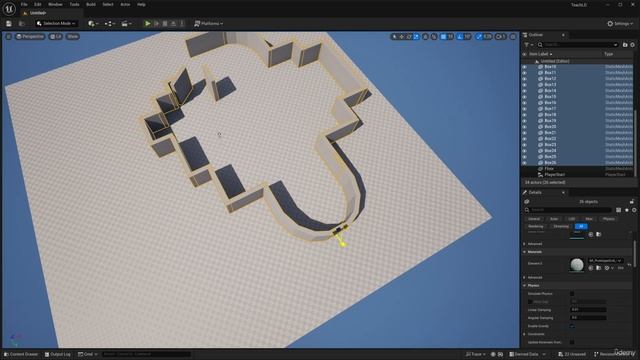Viewport: 640px width, 360px height.
Task: Click the Stop button in the play toolbar
Action: tap(165, 24)
